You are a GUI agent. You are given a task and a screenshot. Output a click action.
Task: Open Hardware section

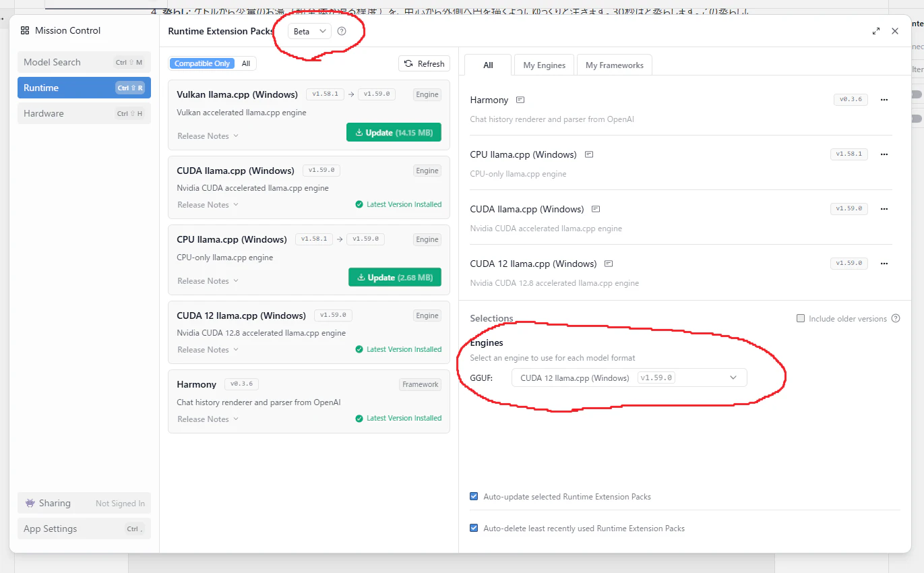84,113
